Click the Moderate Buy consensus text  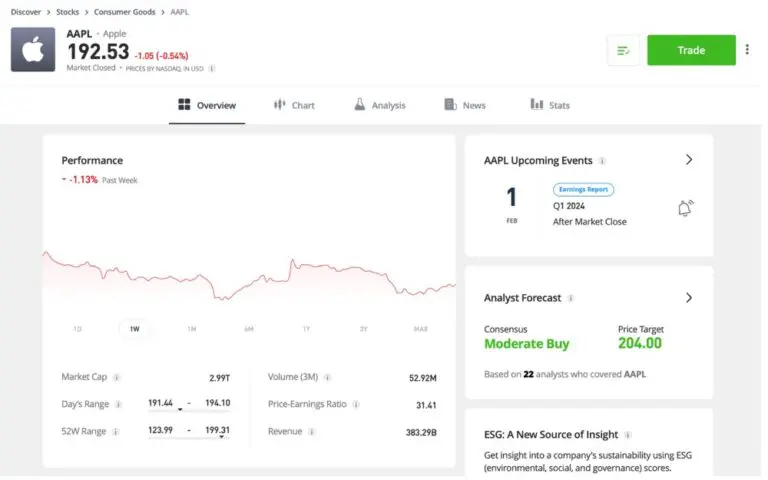tap(527, 344)
